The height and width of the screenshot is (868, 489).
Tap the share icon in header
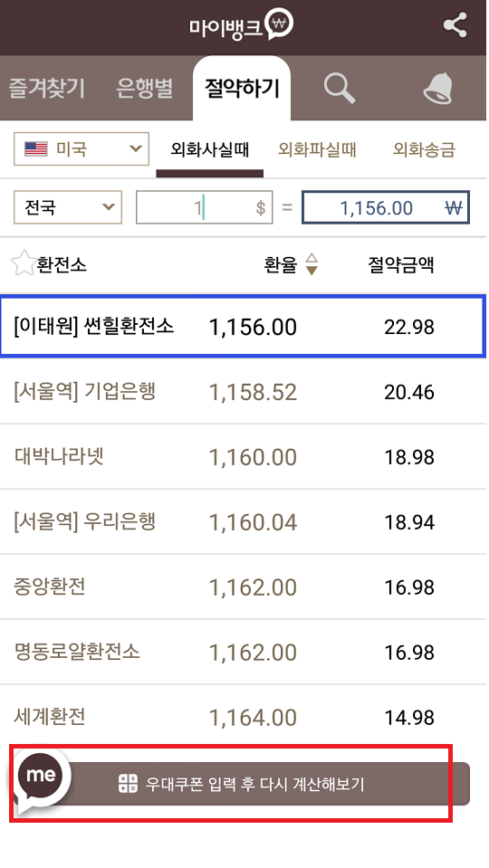click(x=455, y=25)
